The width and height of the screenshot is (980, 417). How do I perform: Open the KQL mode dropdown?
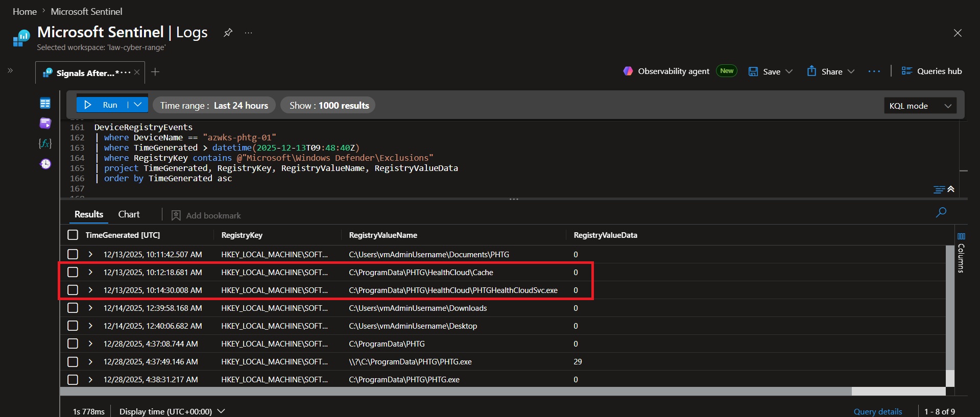pyautogui.click(x=920, y=106)
